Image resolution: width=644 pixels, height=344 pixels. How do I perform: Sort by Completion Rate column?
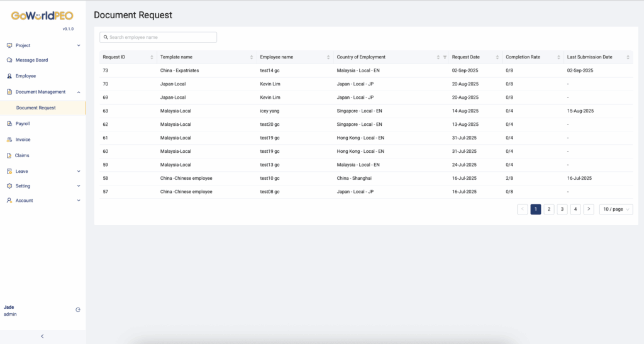(x=558, y=57)
